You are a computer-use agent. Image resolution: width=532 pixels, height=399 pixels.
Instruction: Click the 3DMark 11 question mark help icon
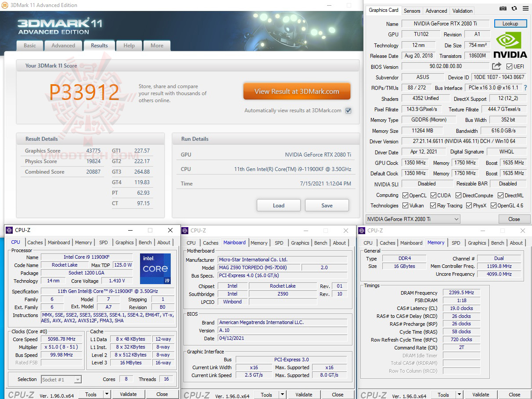(x=129, y=45)
